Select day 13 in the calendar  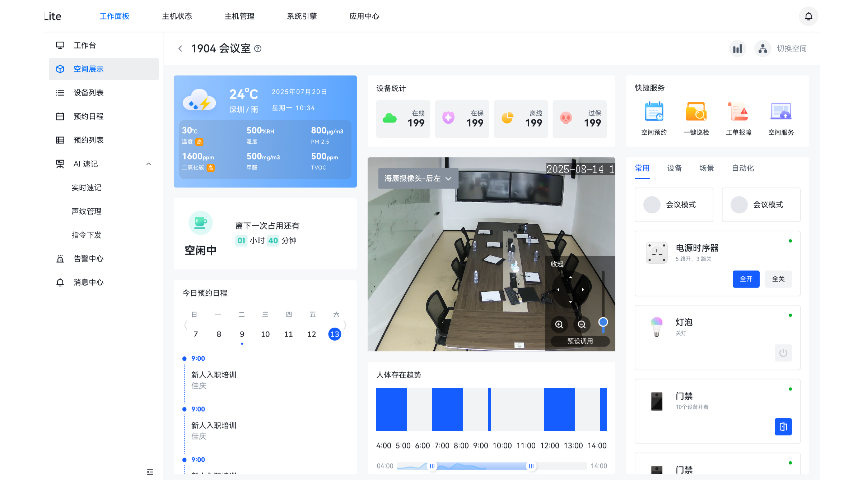(335, 334)
